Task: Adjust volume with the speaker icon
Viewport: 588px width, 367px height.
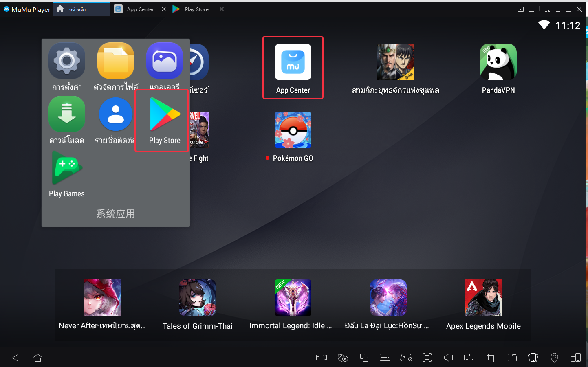Action: click(x=448, y=358)
